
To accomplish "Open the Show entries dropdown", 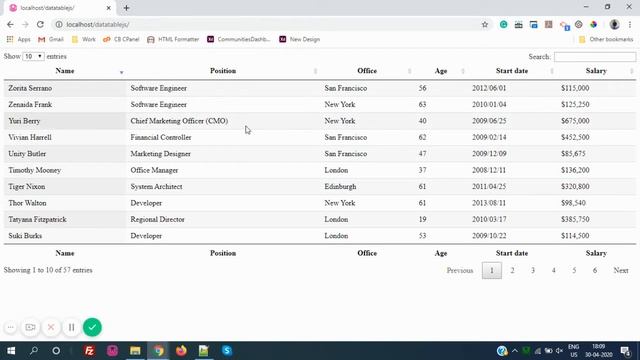I will coord(33,56).
